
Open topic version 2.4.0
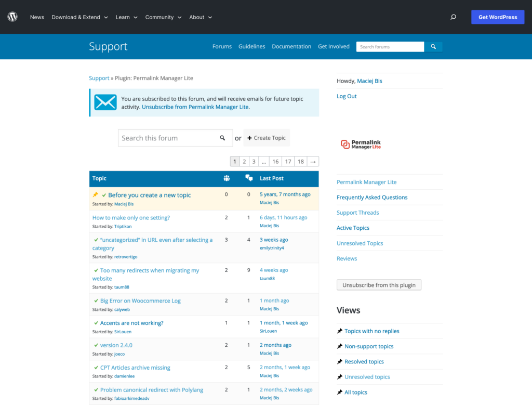116,345
